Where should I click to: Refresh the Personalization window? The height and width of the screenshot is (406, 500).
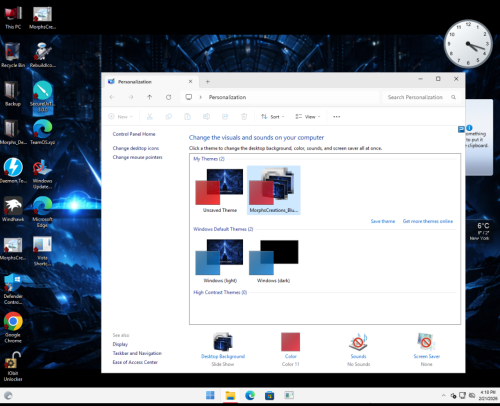click(169, 97)
